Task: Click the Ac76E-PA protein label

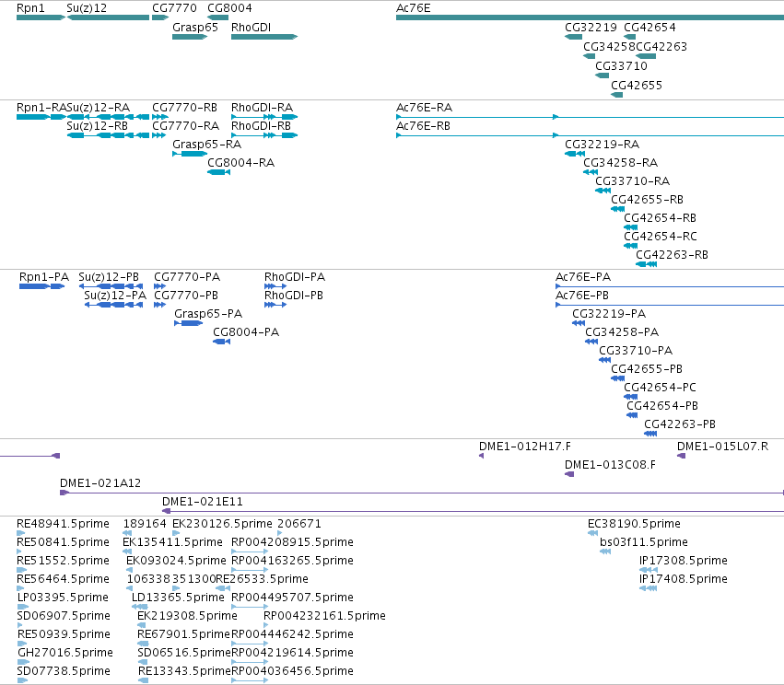Action: click(x=583, y=277)
